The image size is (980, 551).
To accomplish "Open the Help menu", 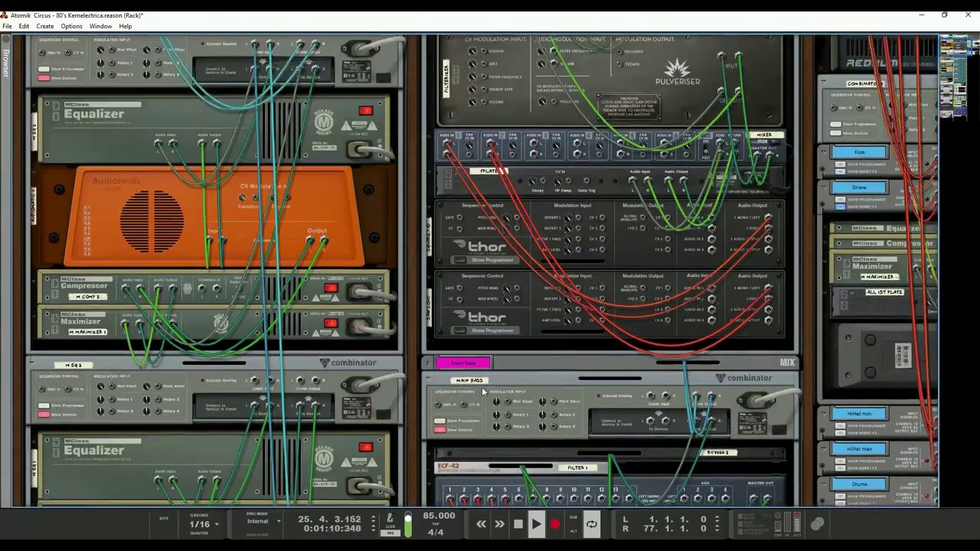I will 126,26.
